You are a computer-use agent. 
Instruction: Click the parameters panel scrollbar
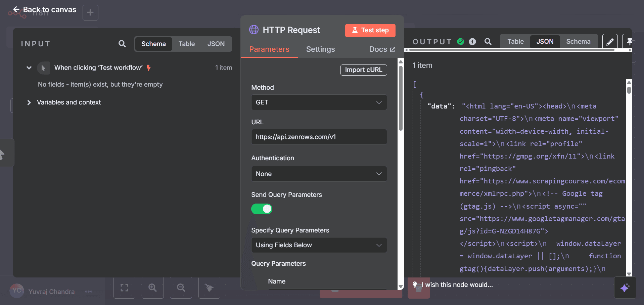point(401,99)
